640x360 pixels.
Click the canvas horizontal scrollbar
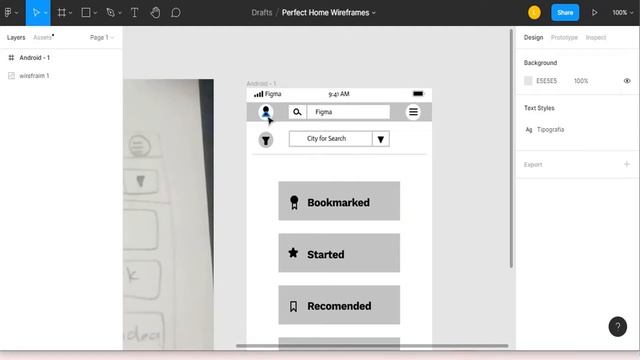[x=372, y=346]
